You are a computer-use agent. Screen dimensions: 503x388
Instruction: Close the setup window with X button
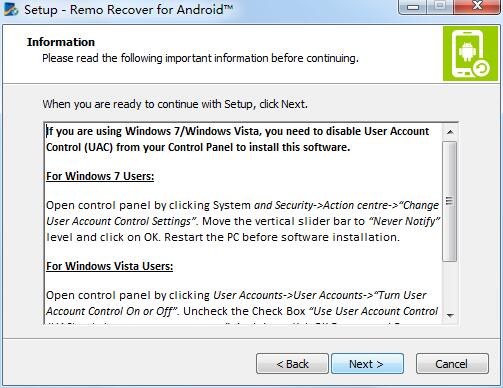pyautogui.click(x=477, y=6)
